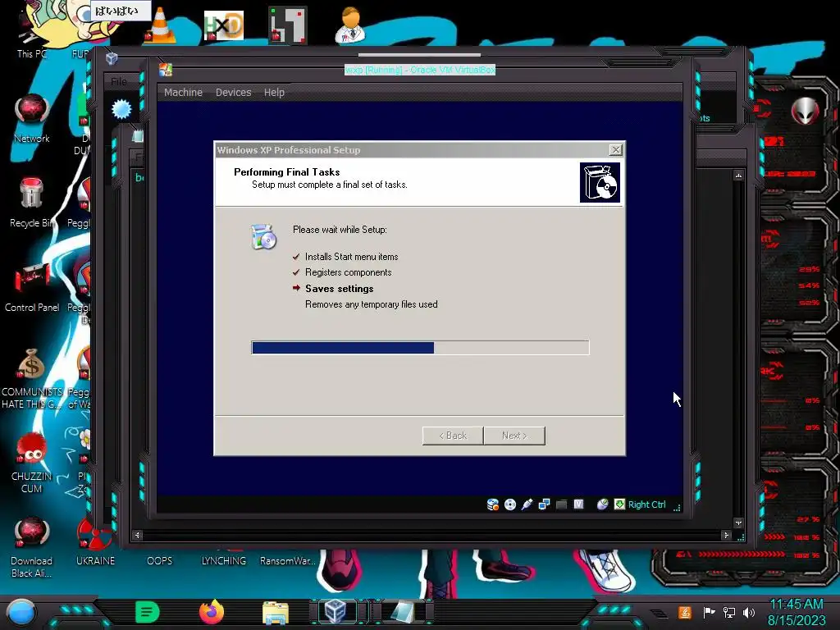
Task: Open the Devices menu
Action: pyautogui.click(x=233, y=92)
